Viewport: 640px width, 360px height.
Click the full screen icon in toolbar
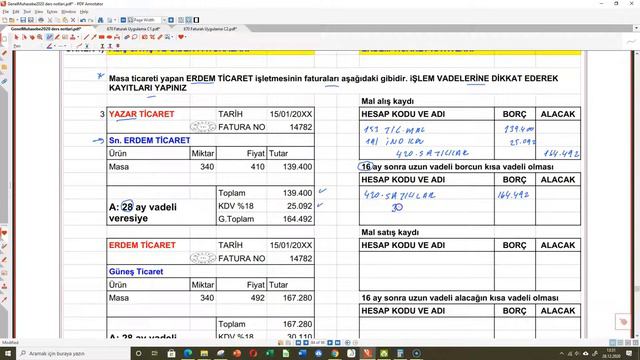[196, 20]
